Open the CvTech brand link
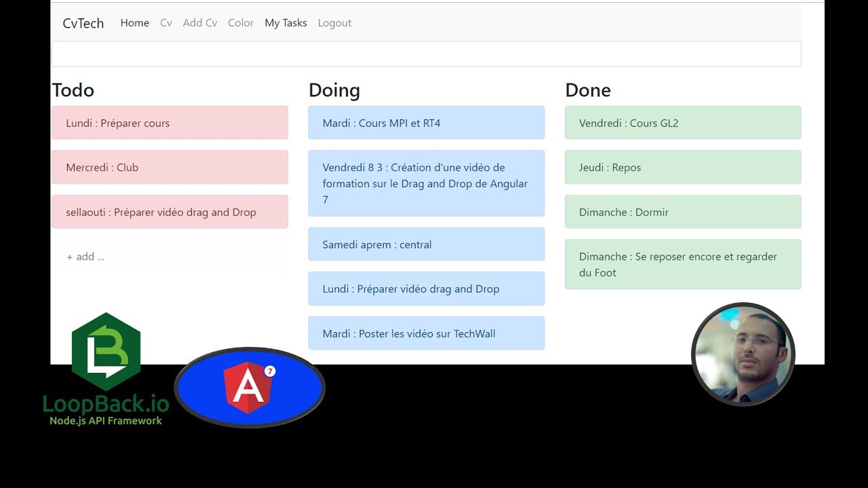Viewport: 868px width, 488px height. 83,23
